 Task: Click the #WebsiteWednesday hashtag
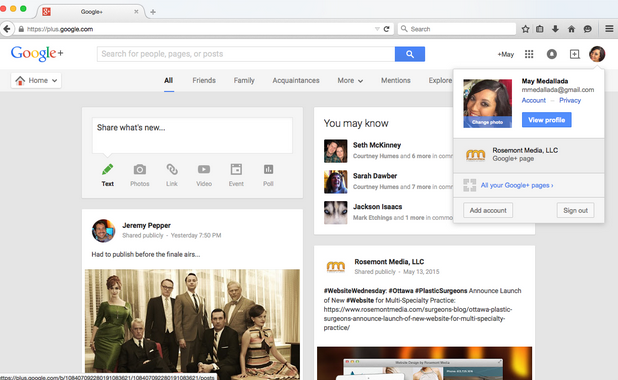pyautogui.click(x=355, y=291)
